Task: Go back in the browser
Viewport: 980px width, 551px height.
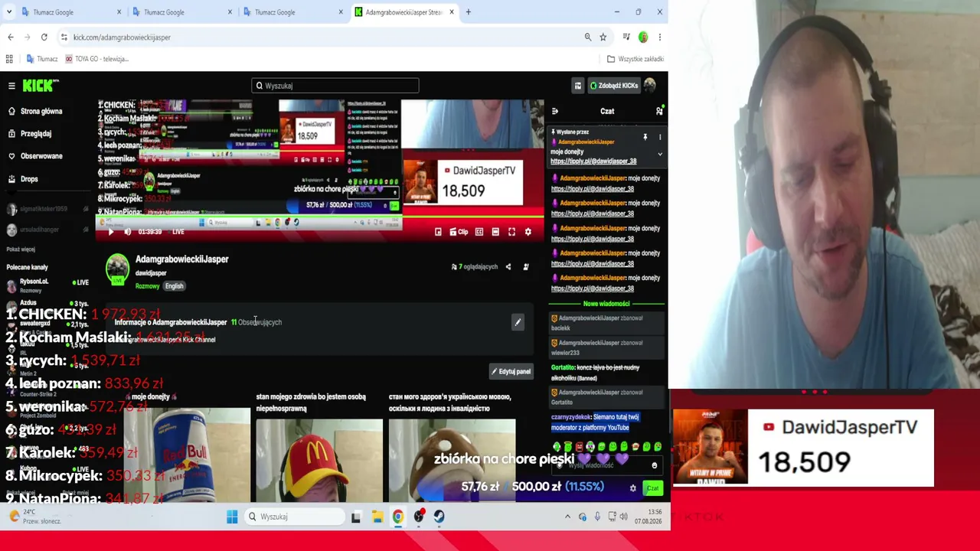Action: pos(11,37)
